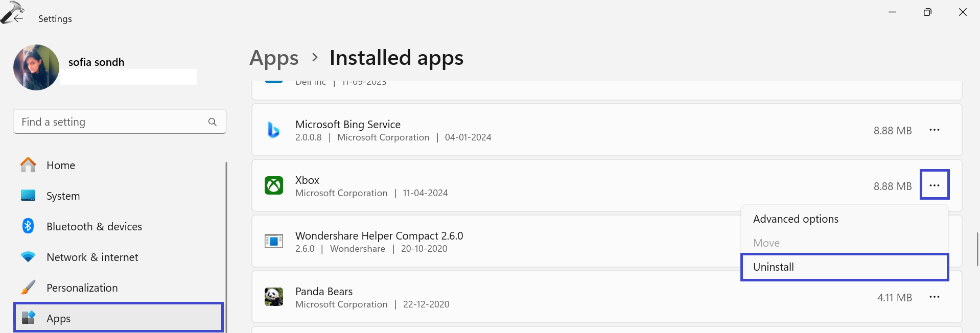980x333 pixels.
Task: Click the Xbox app icon
Action: point(274,185)
